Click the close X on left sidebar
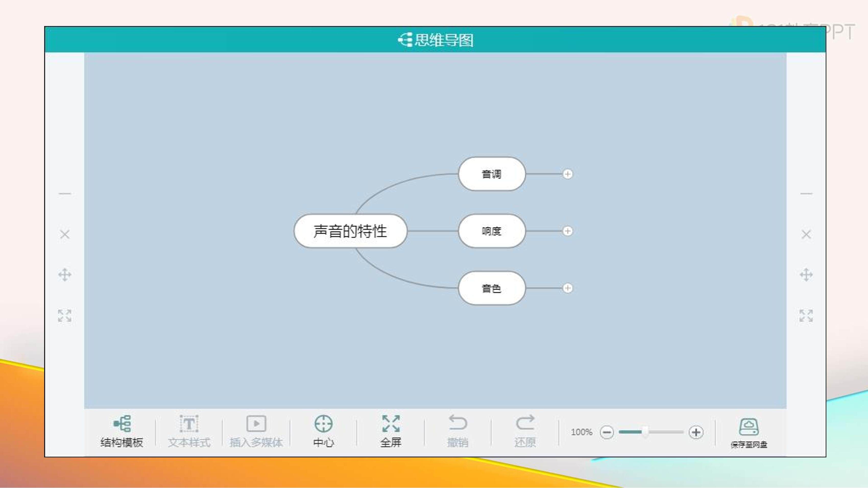Viewport: 868px width, 488px height. 65,234
